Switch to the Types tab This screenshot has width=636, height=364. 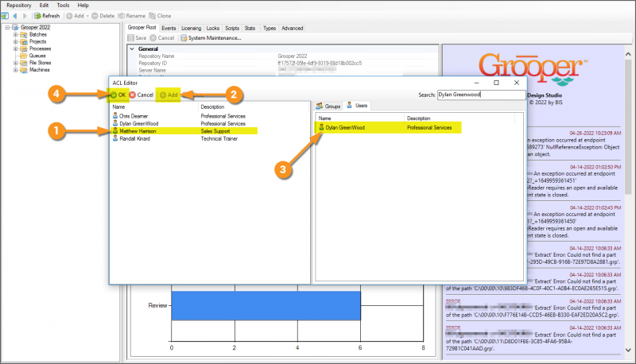point(270,28)
